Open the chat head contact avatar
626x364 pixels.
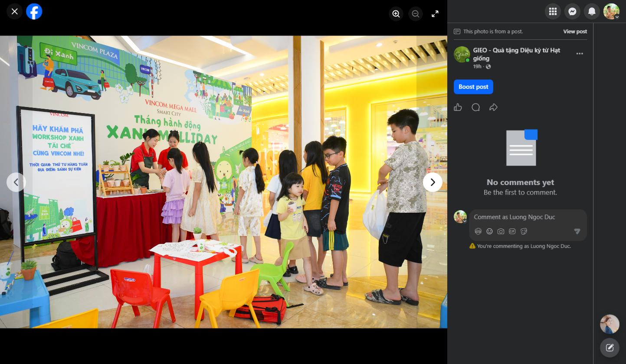point(610,324)
